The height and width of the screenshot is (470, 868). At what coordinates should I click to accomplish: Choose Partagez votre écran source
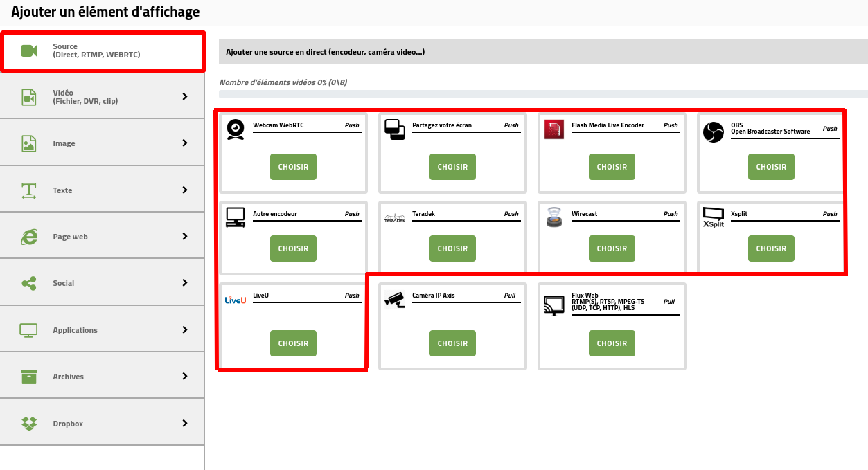coord(452,167)
